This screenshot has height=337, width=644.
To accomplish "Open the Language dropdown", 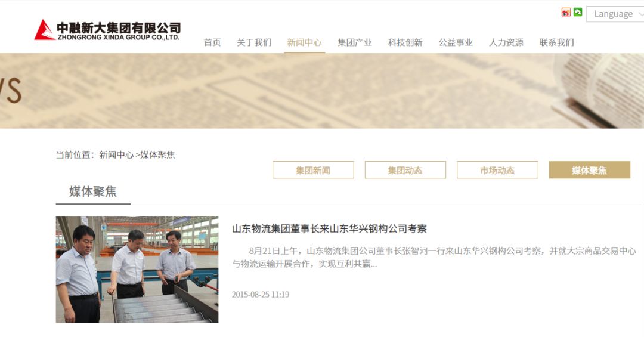I will click(x=615, y=14).
